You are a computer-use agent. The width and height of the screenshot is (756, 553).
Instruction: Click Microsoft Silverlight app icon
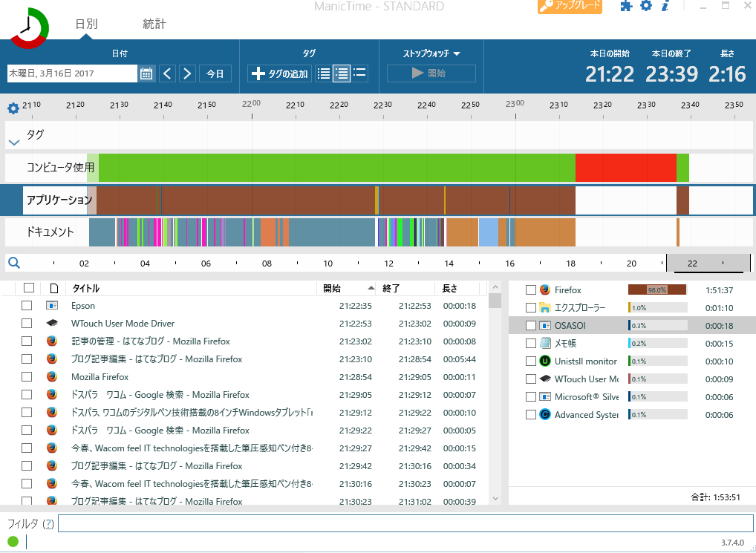point(545,397)
